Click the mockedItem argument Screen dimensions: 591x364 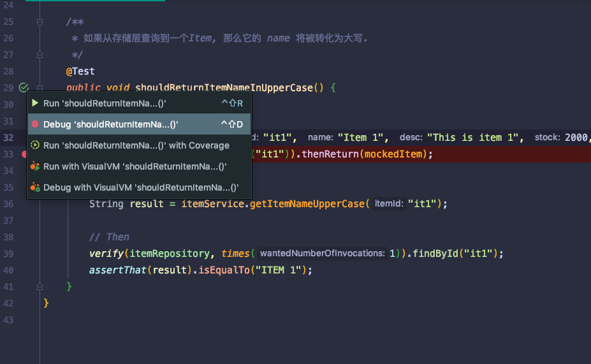(393, 154)
